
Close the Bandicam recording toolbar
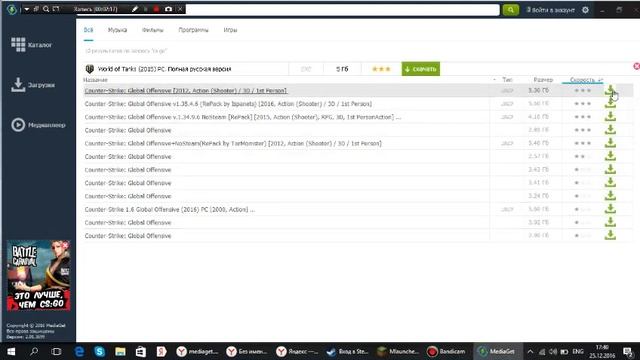(180, 9)
